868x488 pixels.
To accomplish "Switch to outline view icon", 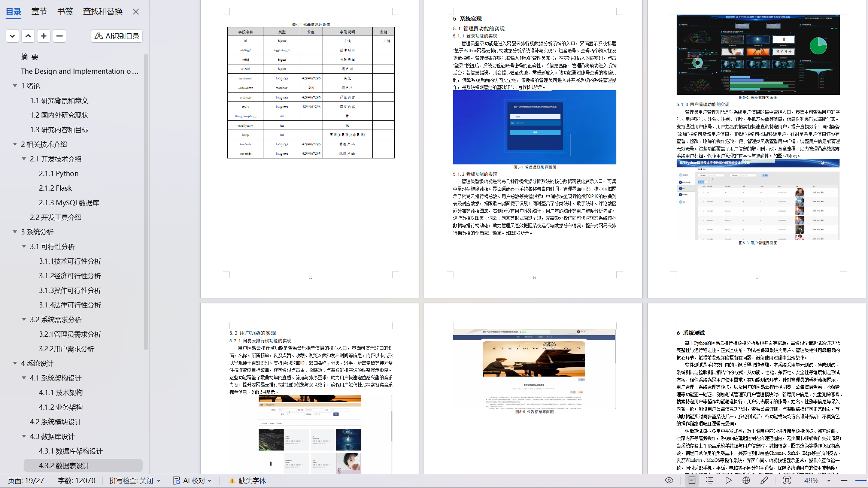I will (x=710, y=481).
